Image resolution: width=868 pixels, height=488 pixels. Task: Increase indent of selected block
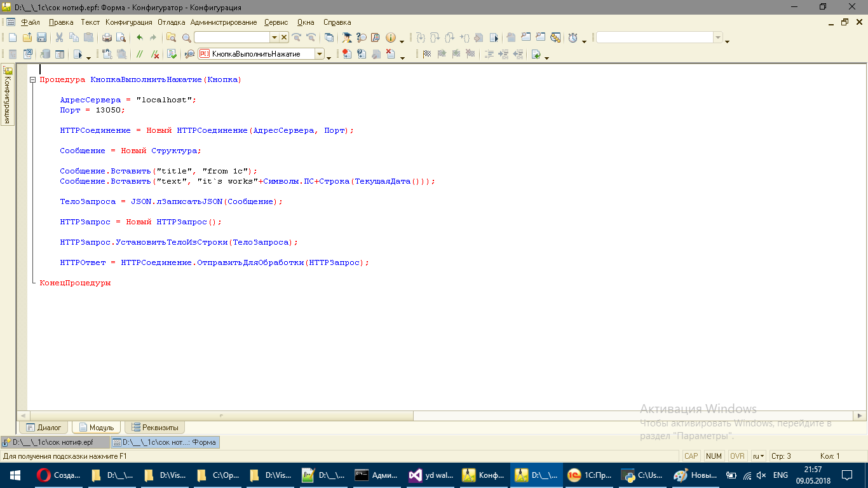tap(504, 54)
